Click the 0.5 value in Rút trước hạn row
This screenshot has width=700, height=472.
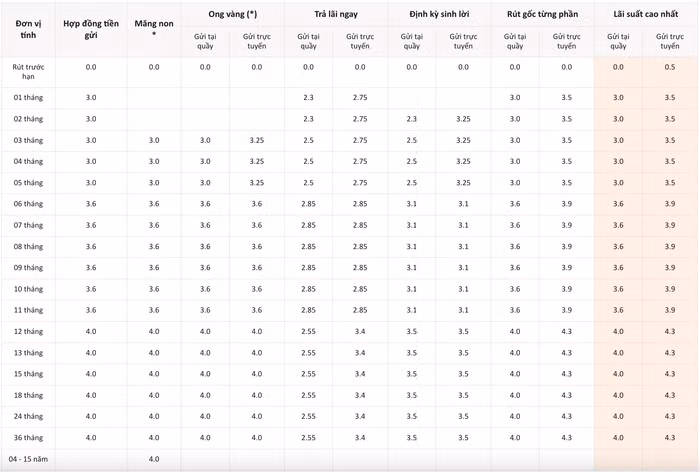pyautogui.click(x=669, y=66)
